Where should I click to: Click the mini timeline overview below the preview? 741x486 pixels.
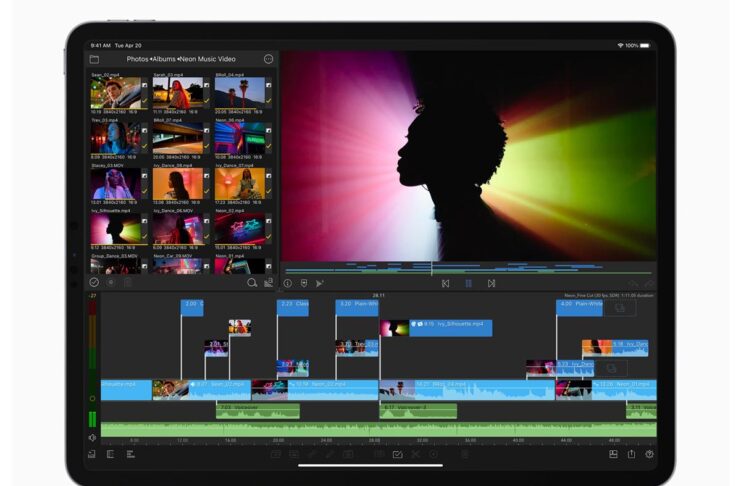coord(468,269)
